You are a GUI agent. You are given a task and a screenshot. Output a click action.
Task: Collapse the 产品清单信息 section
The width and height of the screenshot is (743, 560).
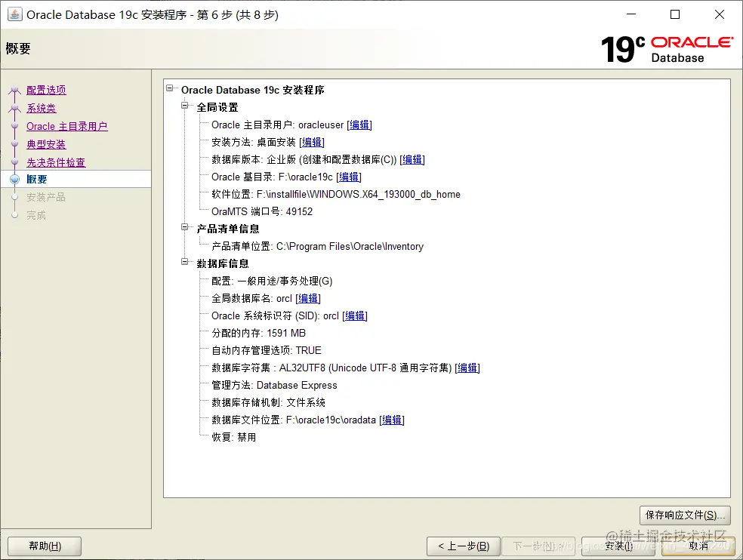[x=183, y=228]
